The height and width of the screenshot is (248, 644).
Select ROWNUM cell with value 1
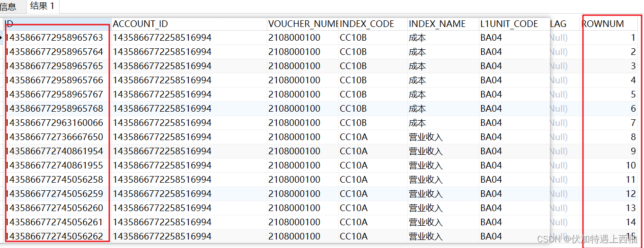[x=609, y=37]
